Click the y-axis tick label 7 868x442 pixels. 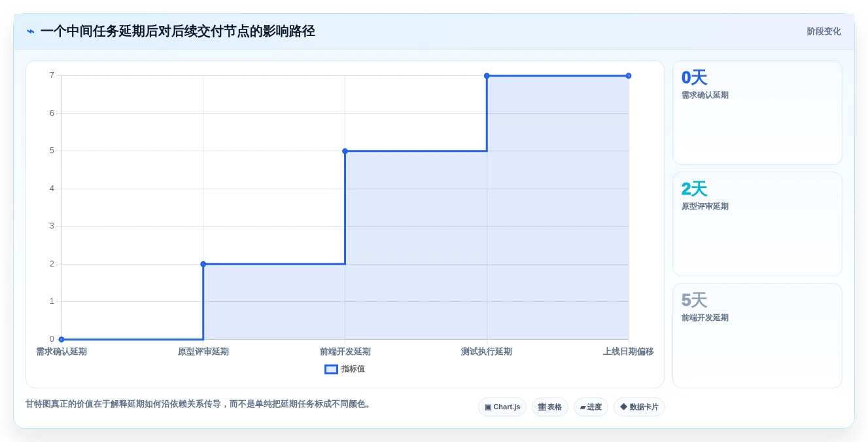pyautogui.click(x=52, y=75)
